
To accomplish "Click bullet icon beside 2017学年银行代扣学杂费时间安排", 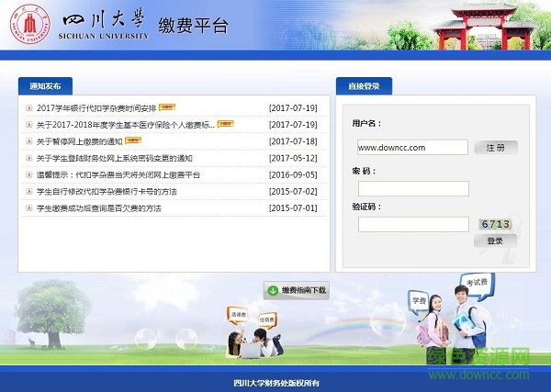I will (29, 107).
